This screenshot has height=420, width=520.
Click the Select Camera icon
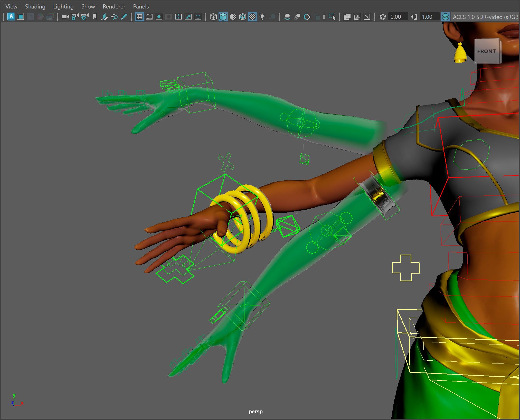65,17
